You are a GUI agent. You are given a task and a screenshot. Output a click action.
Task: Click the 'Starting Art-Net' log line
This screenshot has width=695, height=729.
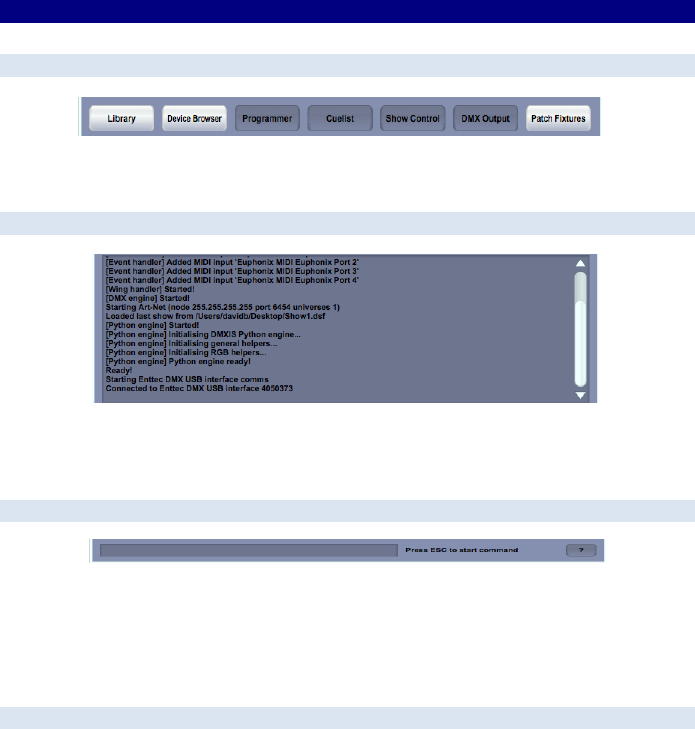tap(223, 307)
